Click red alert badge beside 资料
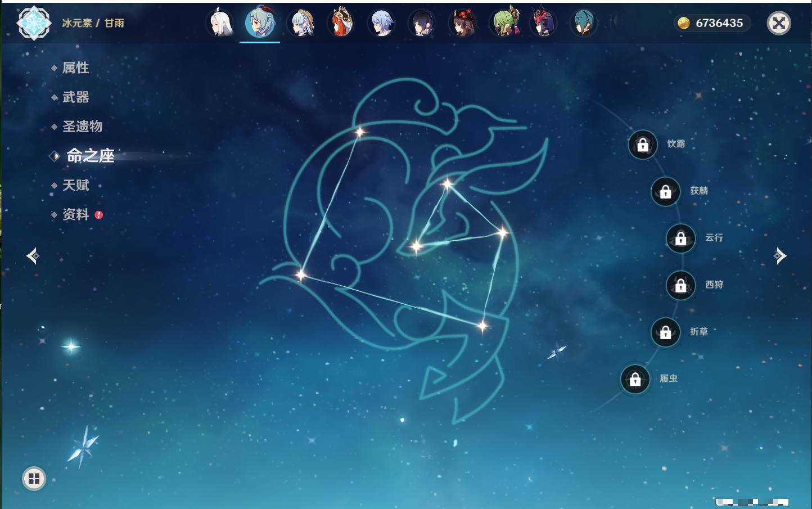This screenshot has width=812, height=509. point(99,215)
